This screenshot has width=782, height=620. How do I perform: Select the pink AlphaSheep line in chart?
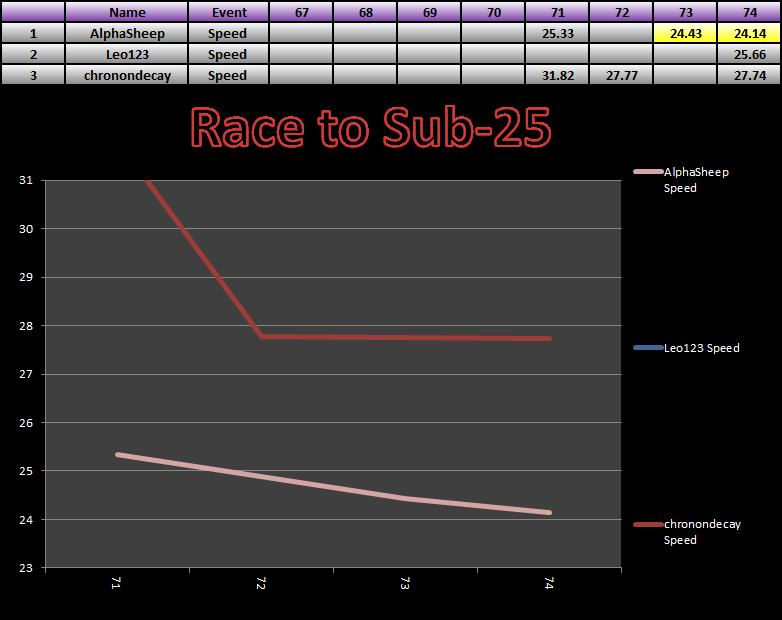333,485
